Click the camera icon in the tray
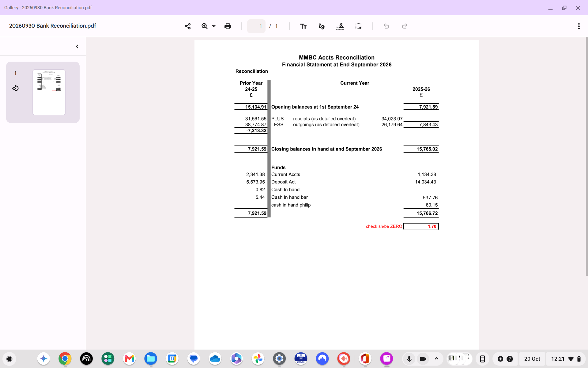 tap(423, 359)
